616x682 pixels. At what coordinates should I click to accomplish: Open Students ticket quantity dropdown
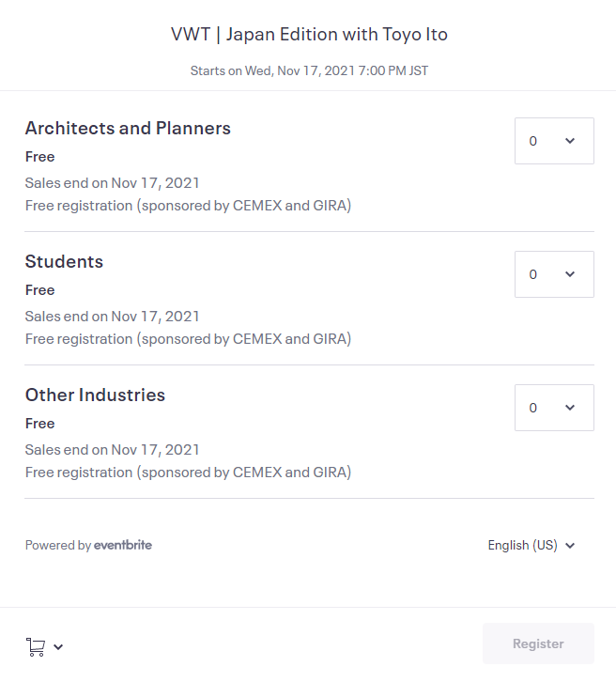(x=554, y=274)
